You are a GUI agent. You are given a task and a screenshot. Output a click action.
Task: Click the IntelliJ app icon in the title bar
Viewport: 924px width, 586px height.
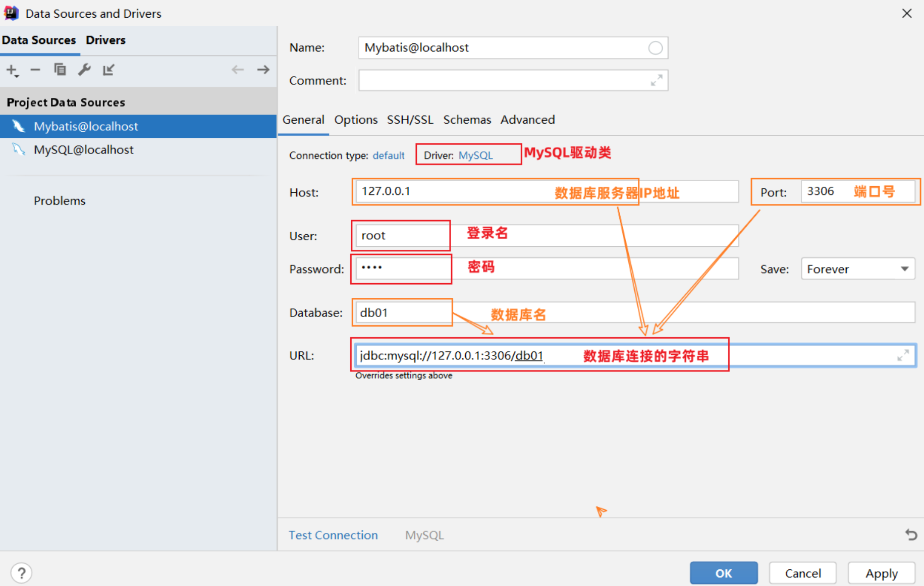[11, 13]
